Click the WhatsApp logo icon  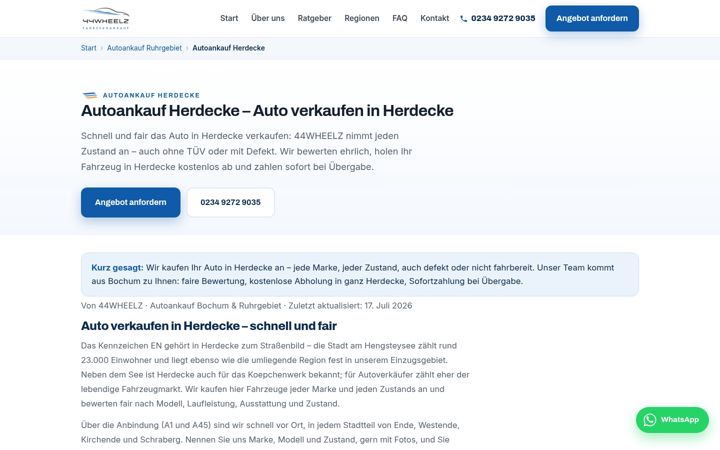pos(650,420)
